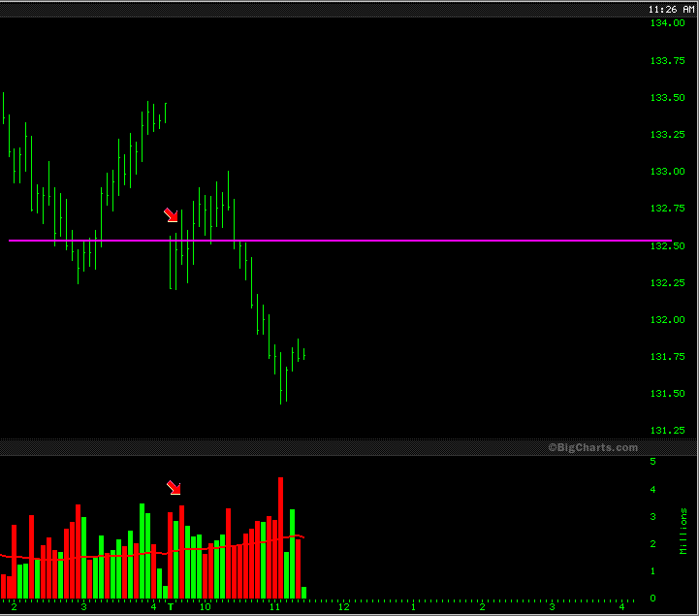Select the 134.00 price label
The width and height of the screenshot is (699, 616).
pos(667,23)
